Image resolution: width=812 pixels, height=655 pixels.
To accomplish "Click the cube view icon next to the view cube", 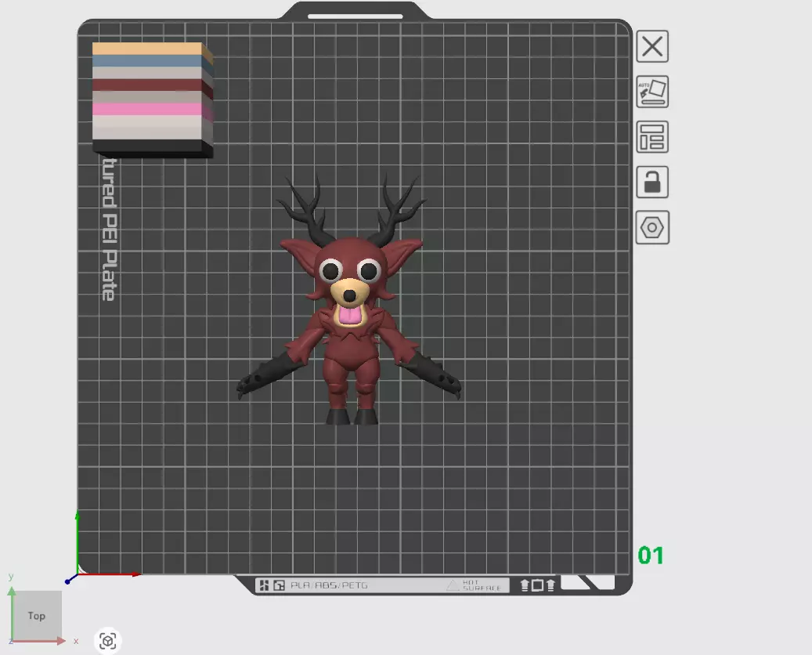I will click(x=108, y=641).
